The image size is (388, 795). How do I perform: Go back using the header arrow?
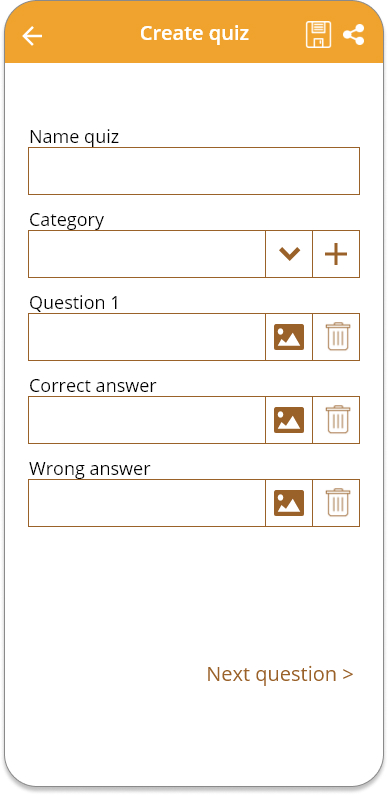[32, 36]
